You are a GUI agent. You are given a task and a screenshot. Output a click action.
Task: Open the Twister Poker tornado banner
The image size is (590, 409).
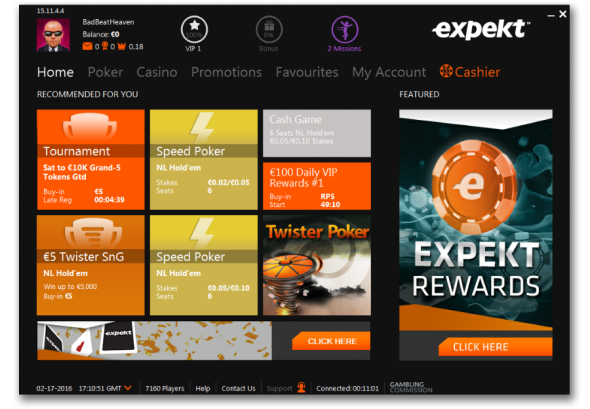(317, 265)
